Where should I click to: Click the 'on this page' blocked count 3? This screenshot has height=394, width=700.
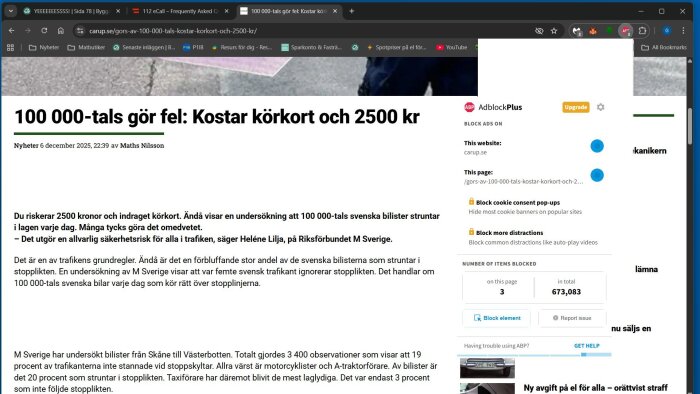tap(502, 292)
